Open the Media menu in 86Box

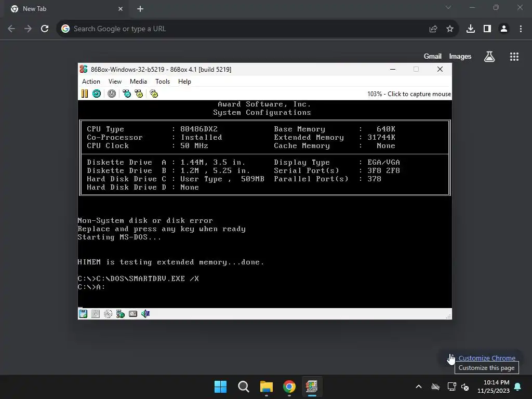[138, 82]
